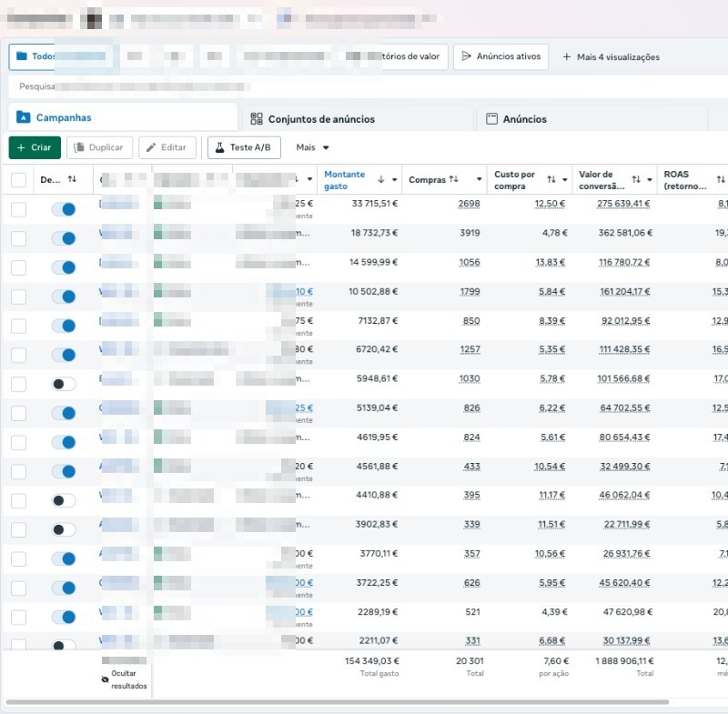Image resolution: width=728 pixels, height=714 pixels.
Task: Check the row with 10 502,88 € spent
Action: (18, 297)
